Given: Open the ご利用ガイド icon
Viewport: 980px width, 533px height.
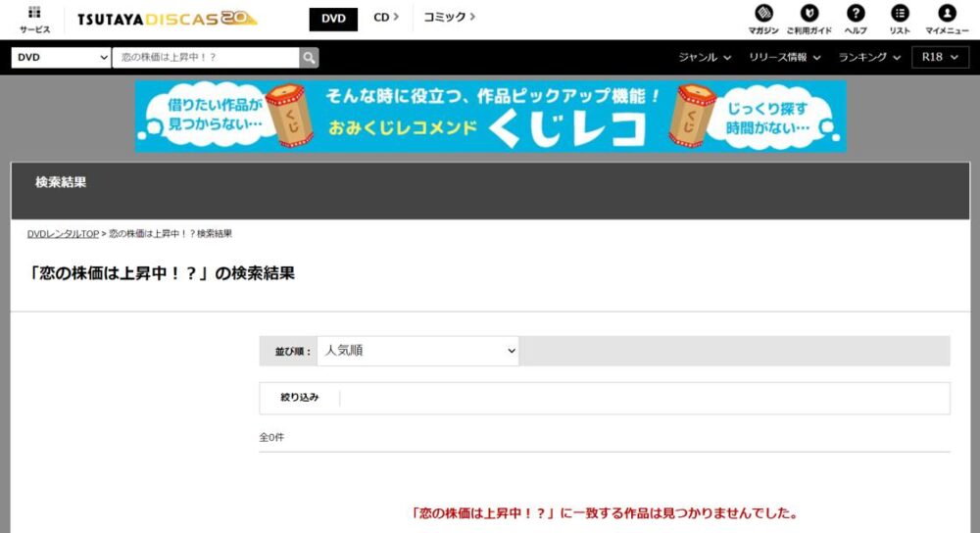Looking at the screenshot, I should (808, 20).
